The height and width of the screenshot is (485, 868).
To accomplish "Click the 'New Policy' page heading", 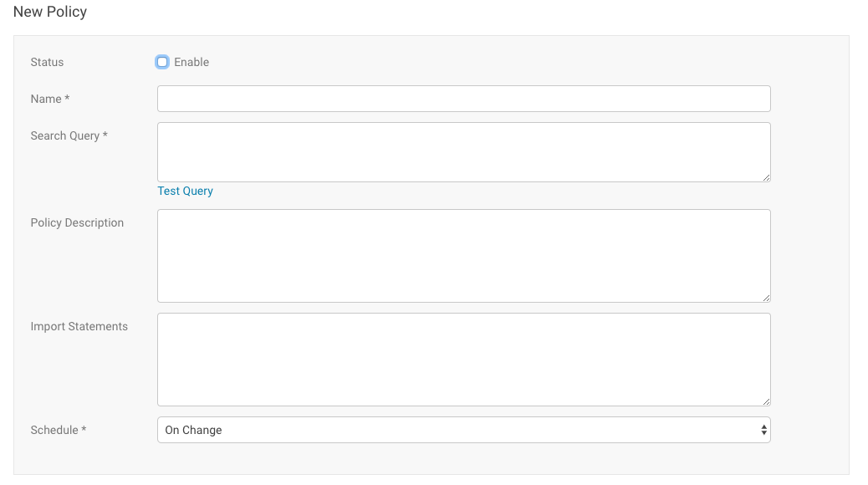I will [50, 12].
